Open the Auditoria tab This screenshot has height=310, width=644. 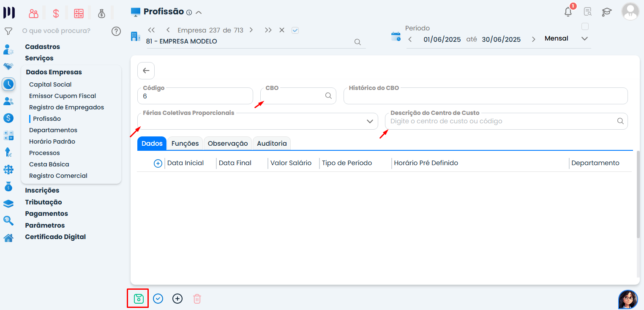(x=272, y=144)
